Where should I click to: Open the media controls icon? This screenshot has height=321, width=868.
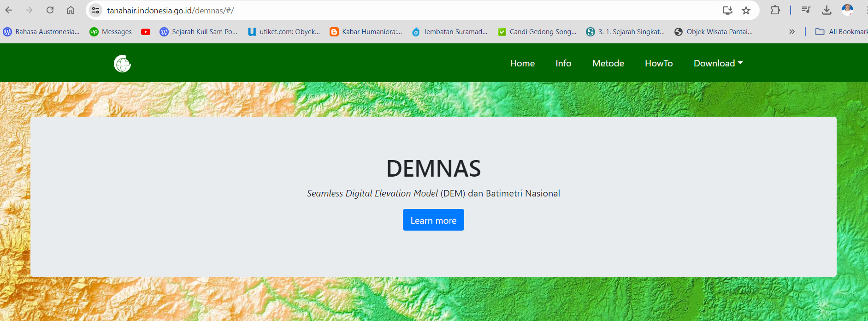pyautogui.click(x=806, y=10)
